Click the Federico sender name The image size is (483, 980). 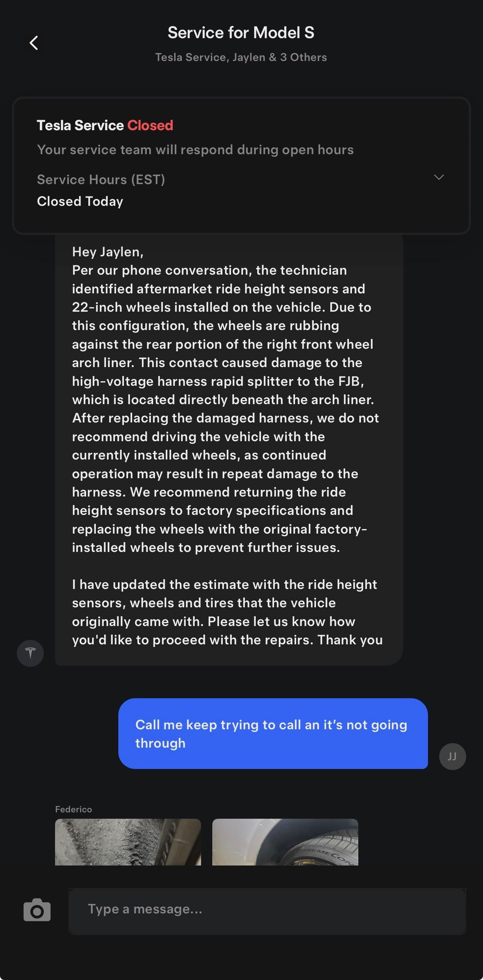(x=73, y=809)
